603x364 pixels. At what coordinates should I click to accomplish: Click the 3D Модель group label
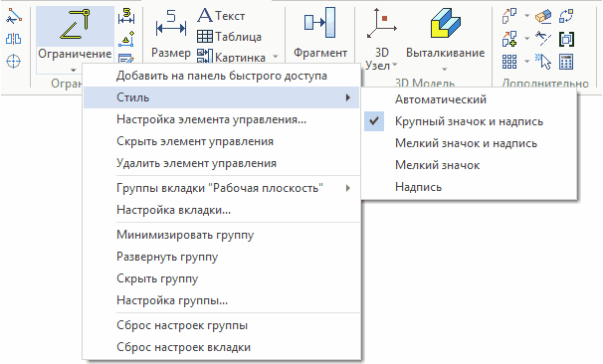[425, 84]
